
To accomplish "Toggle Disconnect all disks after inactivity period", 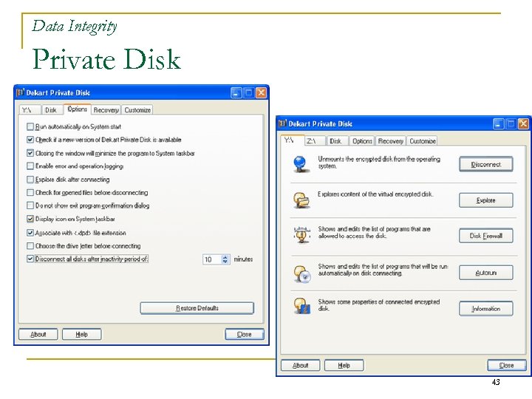I will [x=30, y=259].
